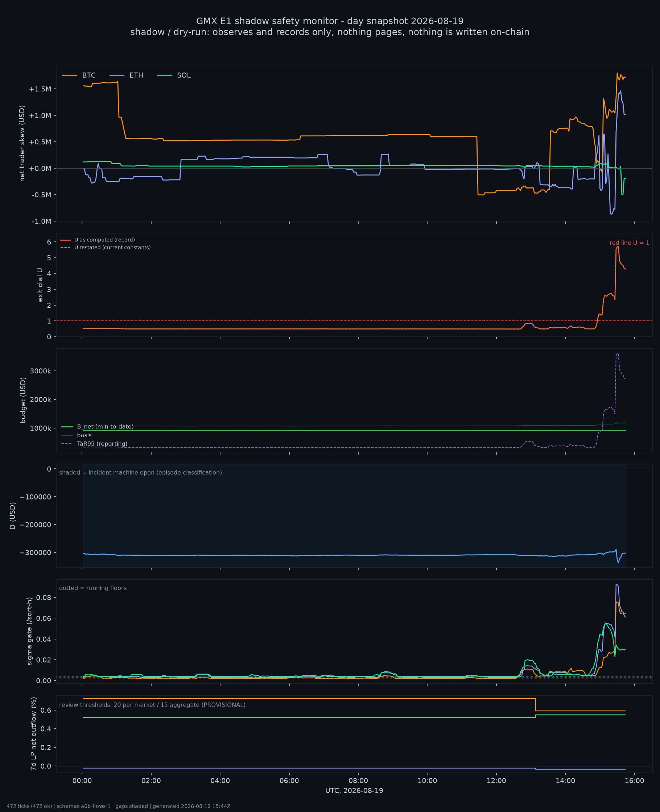Screen dimensions: 660x812
Task: Click tick "4" on the exit dial U axis
Action: tap(49, 274)
